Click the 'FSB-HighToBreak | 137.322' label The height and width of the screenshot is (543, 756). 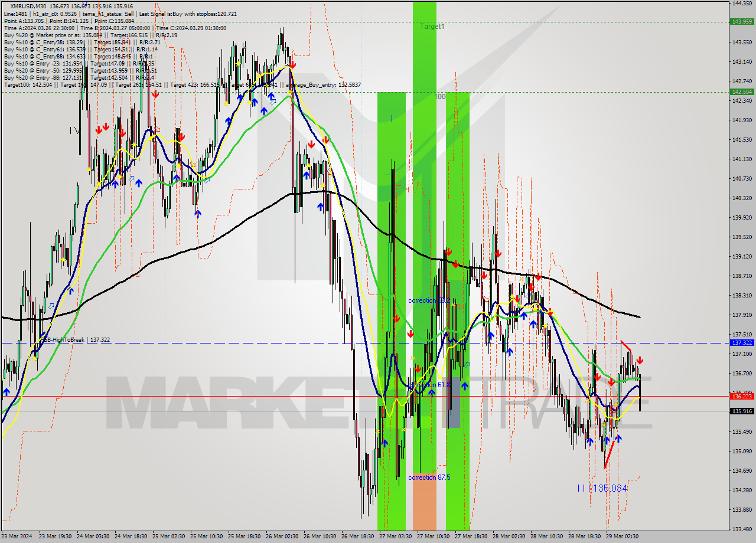coord(74,340)
